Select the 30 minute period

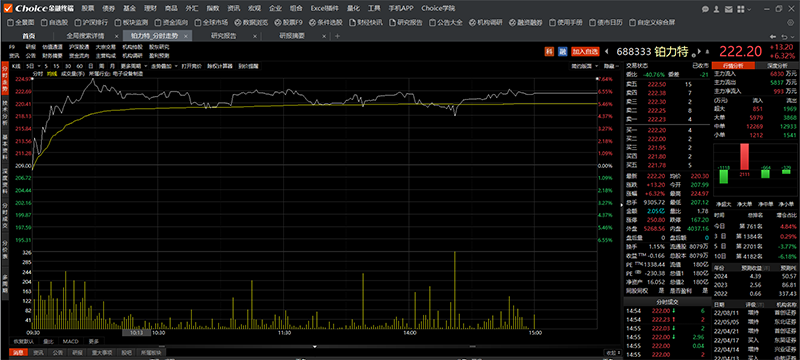click(67, 66)
